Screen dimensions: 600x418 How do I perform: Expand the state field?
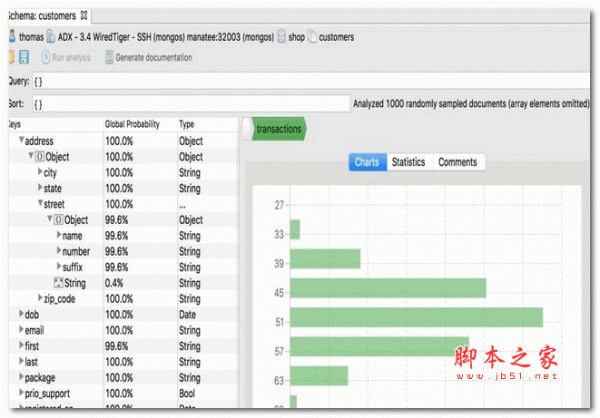40,188
